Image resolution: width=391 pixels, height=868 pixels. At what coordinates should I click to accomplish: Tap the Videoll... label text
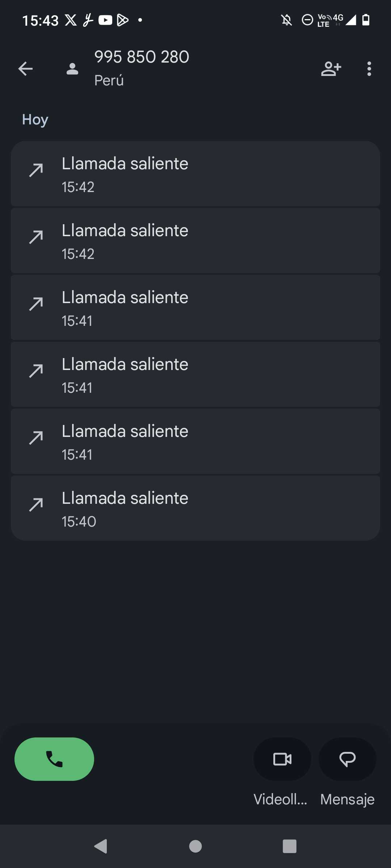[x=280, y=799]
